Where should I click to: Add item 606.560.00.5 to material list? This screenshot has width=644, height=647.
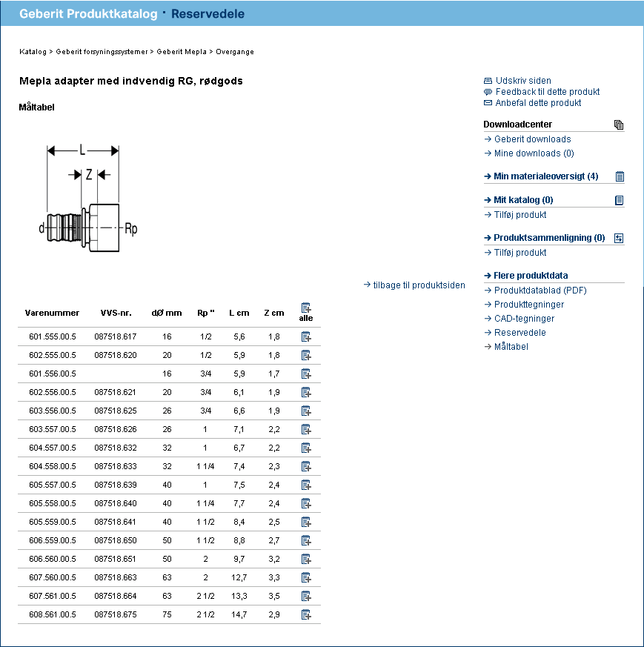[x=306, y=559]
